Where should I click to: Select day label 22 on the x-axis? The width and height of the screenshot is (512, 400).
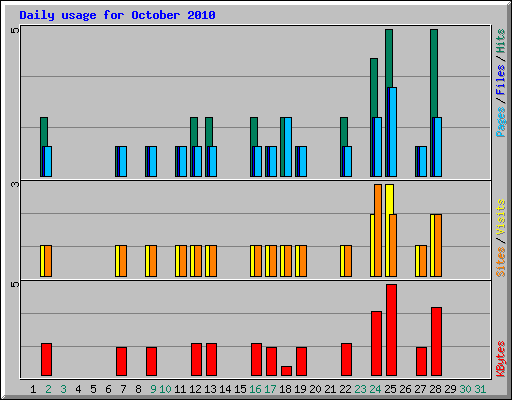(345, 389)
